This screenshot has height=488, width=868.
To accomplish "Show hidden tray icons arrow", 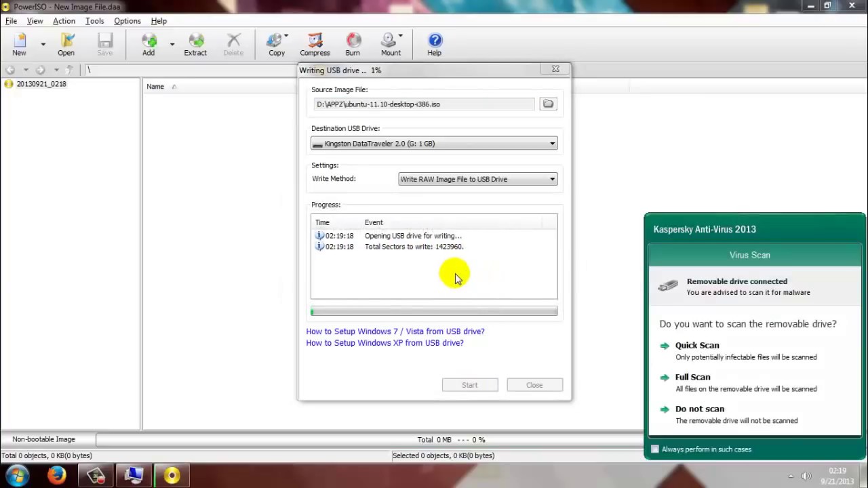I will tap(791, 476).
